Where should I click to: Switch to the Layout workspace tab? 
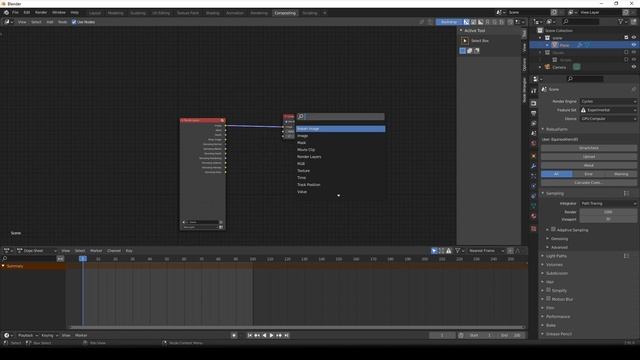pos(95,13)
